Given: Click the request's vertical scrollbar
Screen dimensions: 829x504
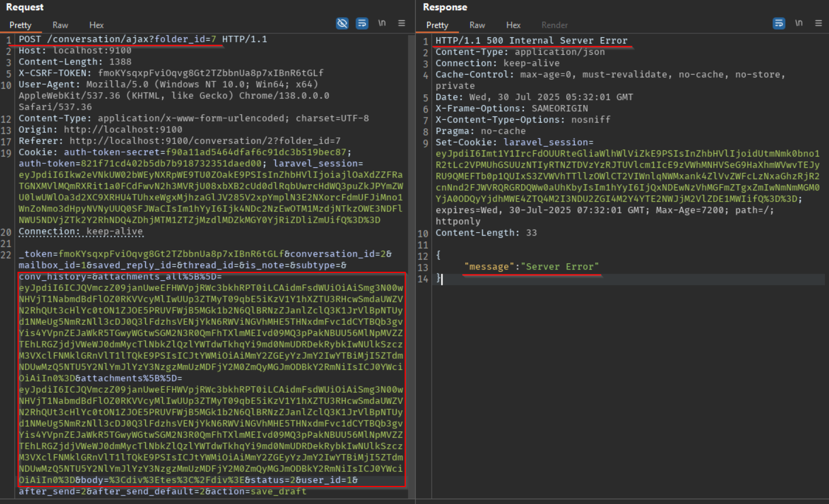Looking at the screenshot, I should 411,226.
